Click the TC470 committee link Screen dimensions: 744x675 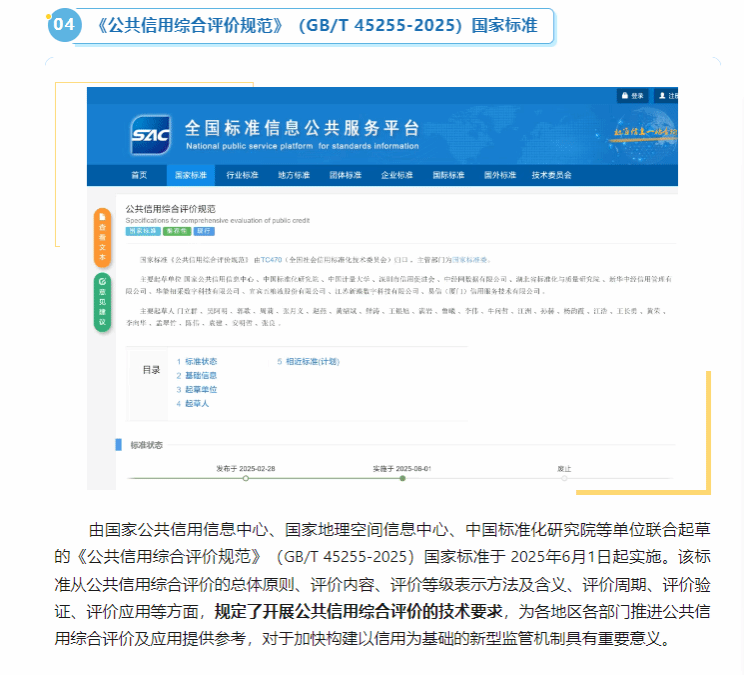click(x=271, y=258)
